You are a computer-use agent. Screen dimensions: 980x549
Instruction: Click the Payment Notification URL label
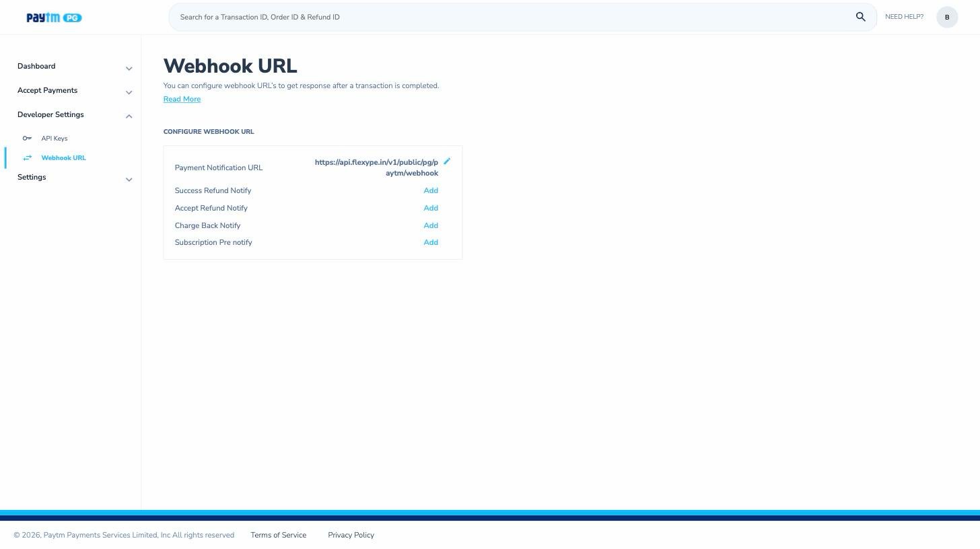point(219,168)
